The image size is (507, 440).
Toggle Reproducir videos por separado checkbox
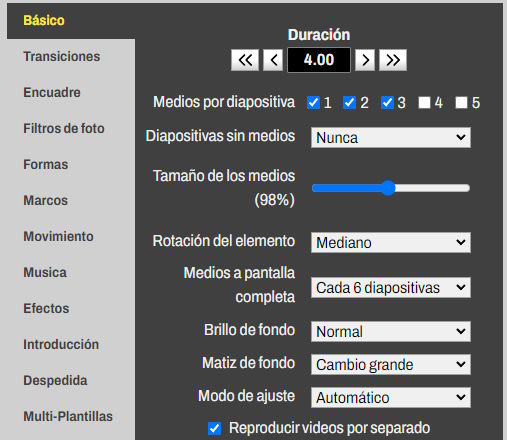point(214,428)
